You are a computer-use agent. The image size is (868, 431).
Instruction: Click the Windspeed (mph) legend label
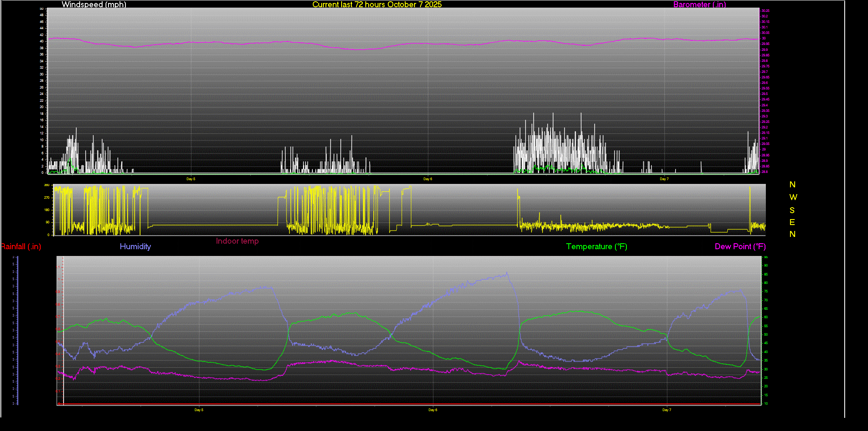click(94, 5)
